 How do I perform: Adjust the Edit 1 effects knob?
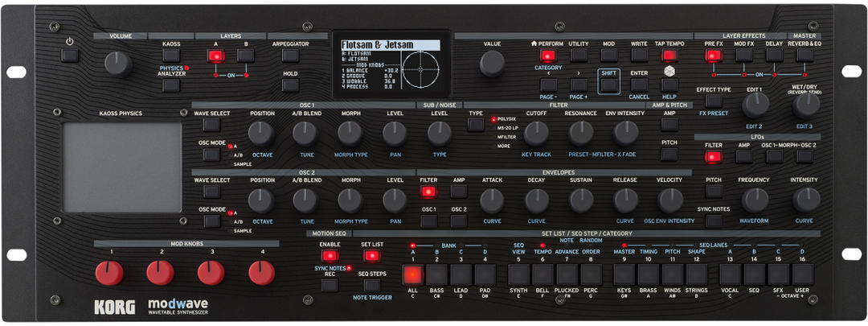755,105
